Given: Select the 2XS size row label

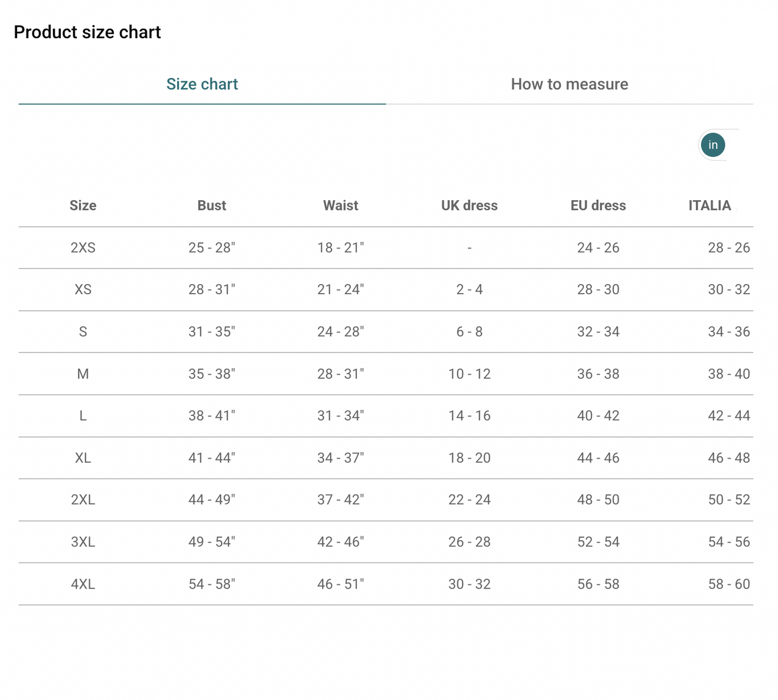Looking at the screenshot, I should click(x=83, y=248).
